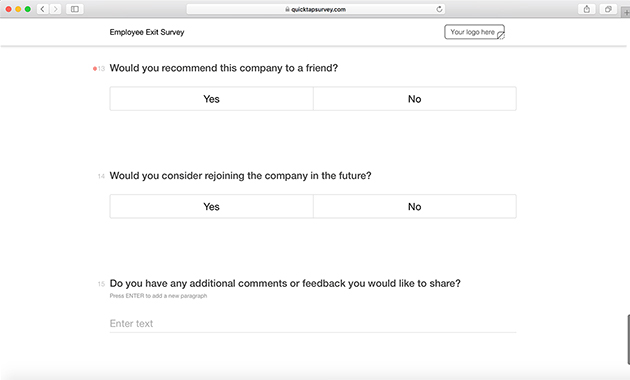This screenshot has width=630, height=380.
Task: Click the Safari forward arrow button
Action: [55, 9]
